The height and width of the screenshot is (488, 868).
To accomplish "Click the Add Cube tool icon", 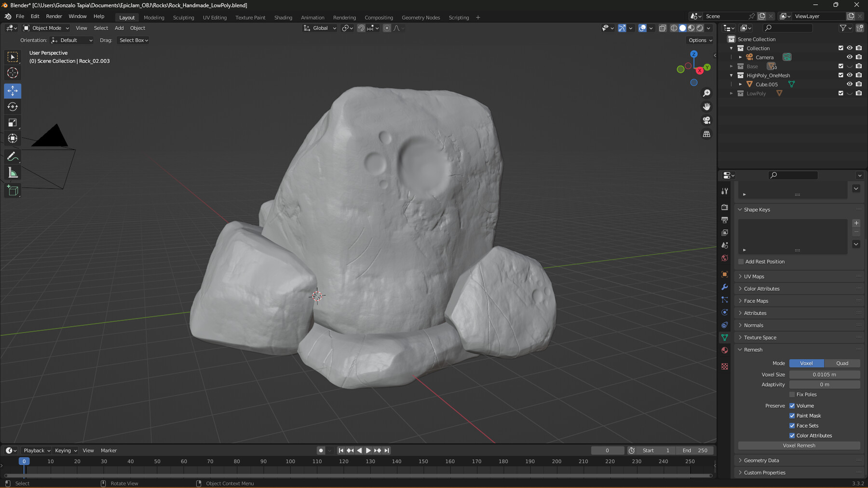I will (x=13, y=191).
